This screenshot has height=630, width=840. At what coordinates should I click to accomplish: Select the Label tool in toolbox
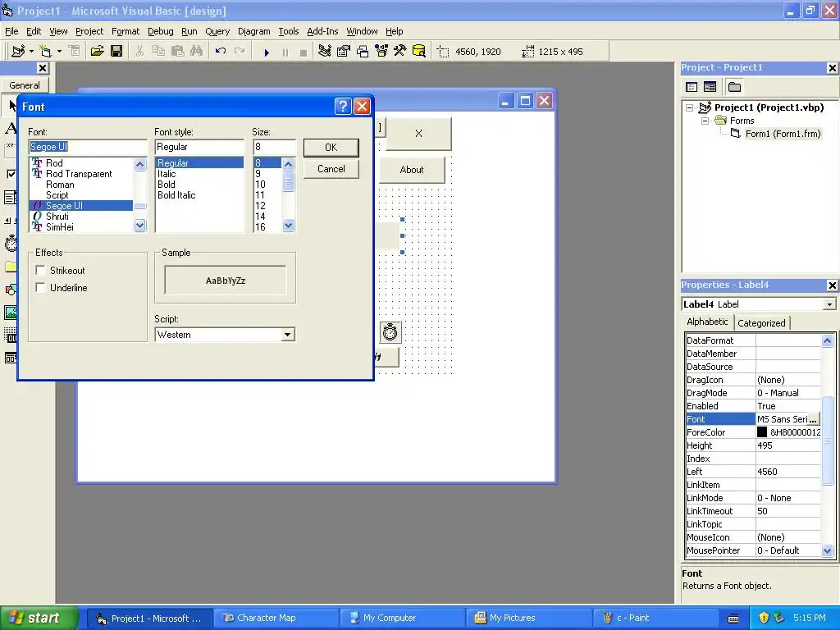coord(10,128)
